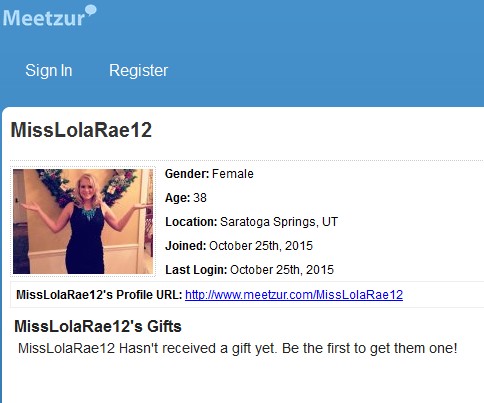Click the Location label
Image resolution: width=484 pixels, height=403 pixels.
coord(191,222)
